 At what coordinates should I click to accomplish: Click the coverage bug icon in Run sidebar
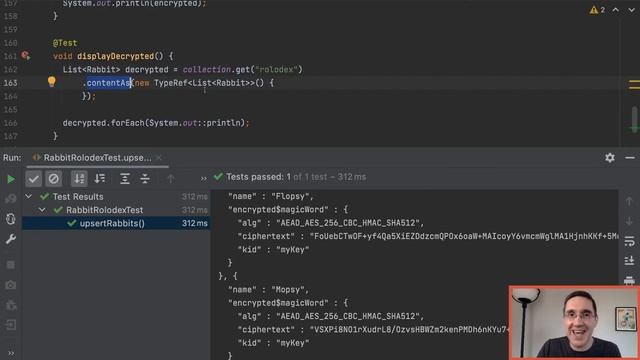click(x=11, y=305)
